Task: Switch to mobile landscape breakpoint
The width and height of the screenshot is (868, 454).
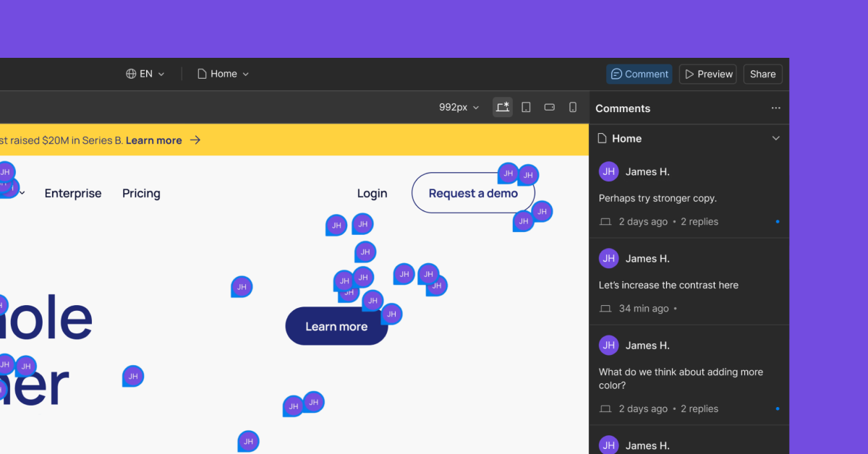Action: click(x=549, y=107)
